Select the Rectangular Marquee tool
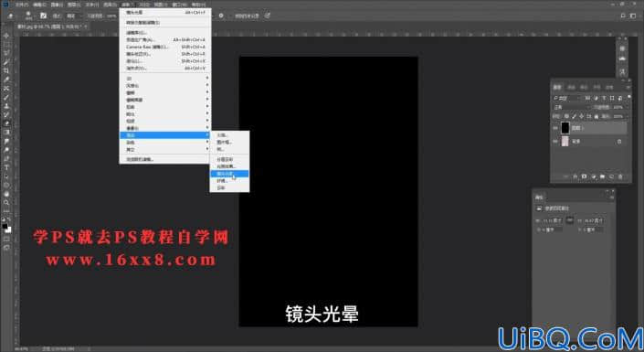The height and width of the screenshot is (352, 644). [6, 45]
